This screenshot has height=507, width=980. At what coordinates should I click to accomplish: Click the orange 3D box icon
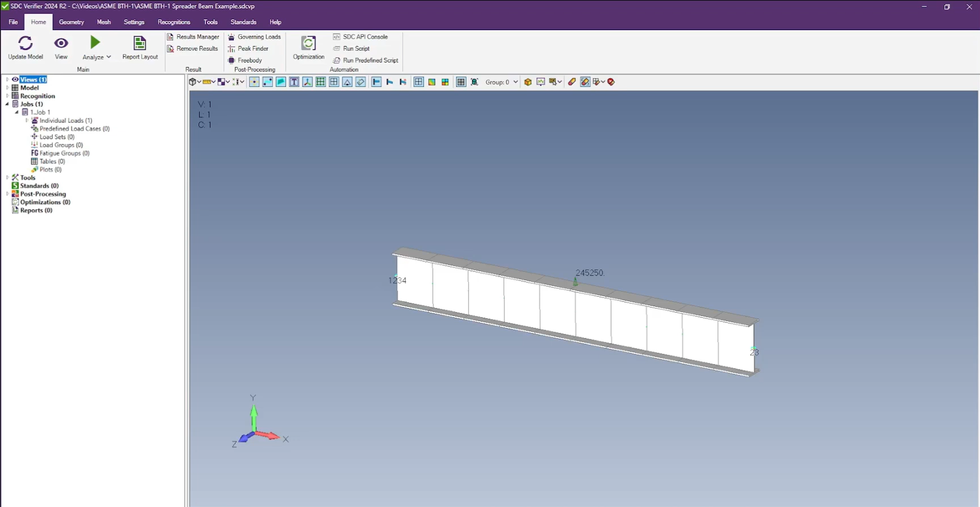[x=528, y=82]
